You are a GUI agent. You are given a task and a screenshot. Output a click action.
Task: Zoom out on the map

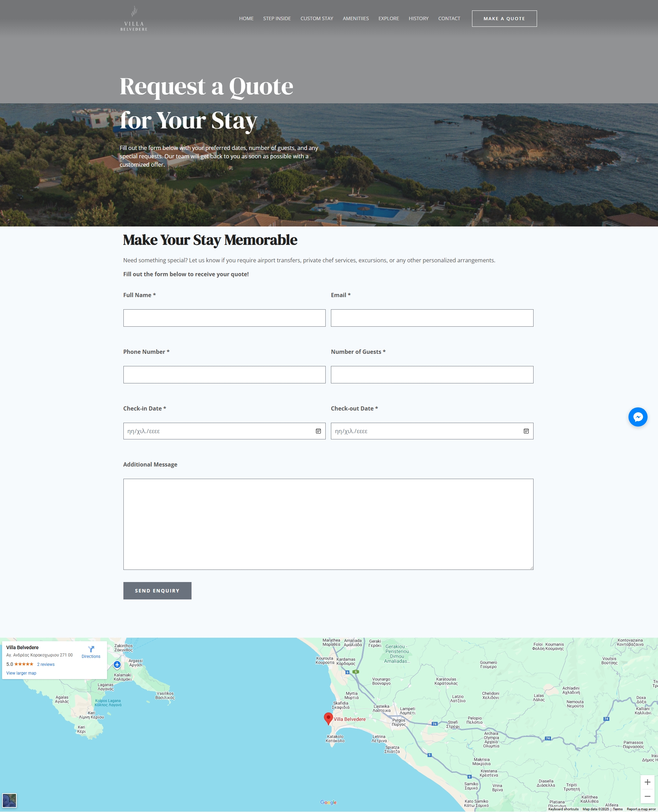647,796
